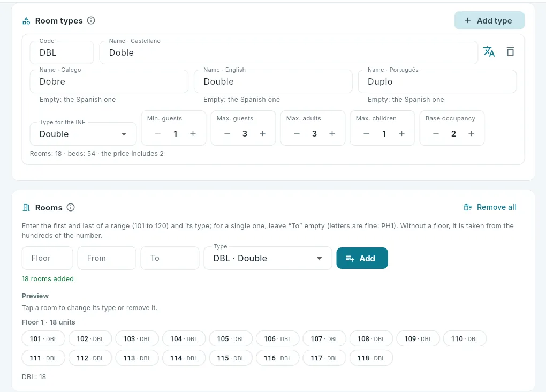Select room chip 107 · DBL

pyautogui.click(x=324, y=338)
